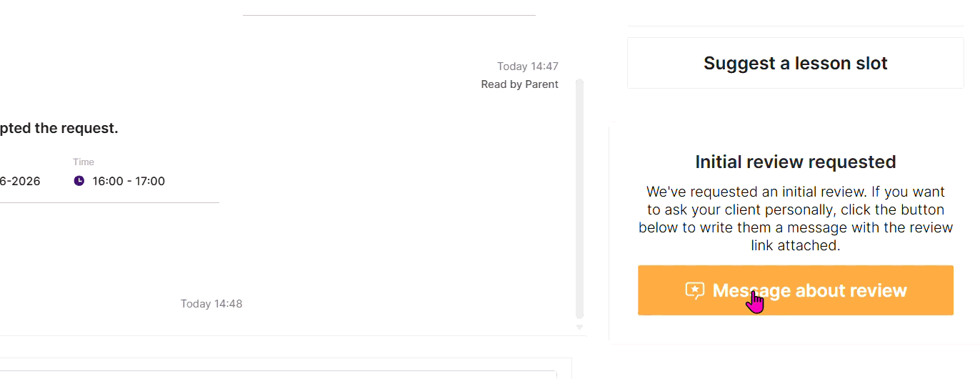The image size is (980, 379).
Task: Click the horizontal divider at chat top
Action: pyautogui.click(x=389, y=15)
